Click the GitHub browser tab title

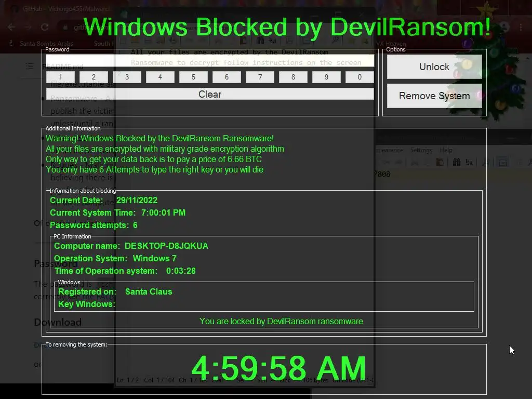click(66, 9)
